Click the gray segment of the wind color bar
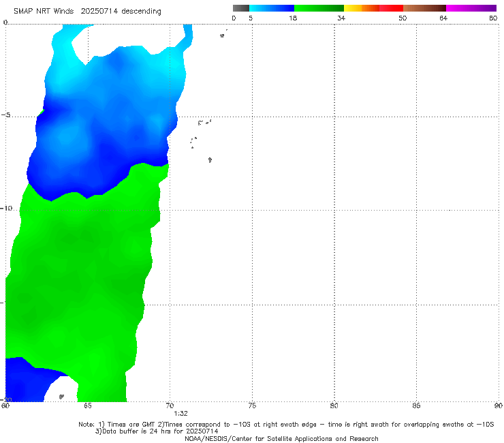Image resolution: width=504 pixels, height=443 pixels. [x=241, y=8]
